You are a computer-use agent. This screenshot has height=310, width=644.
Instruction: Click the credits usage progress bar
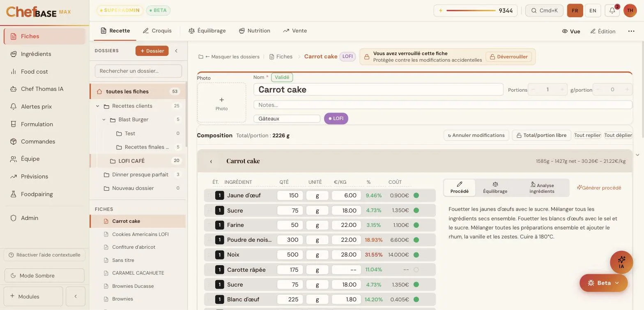pyautogui.click(x=471, y=11)
